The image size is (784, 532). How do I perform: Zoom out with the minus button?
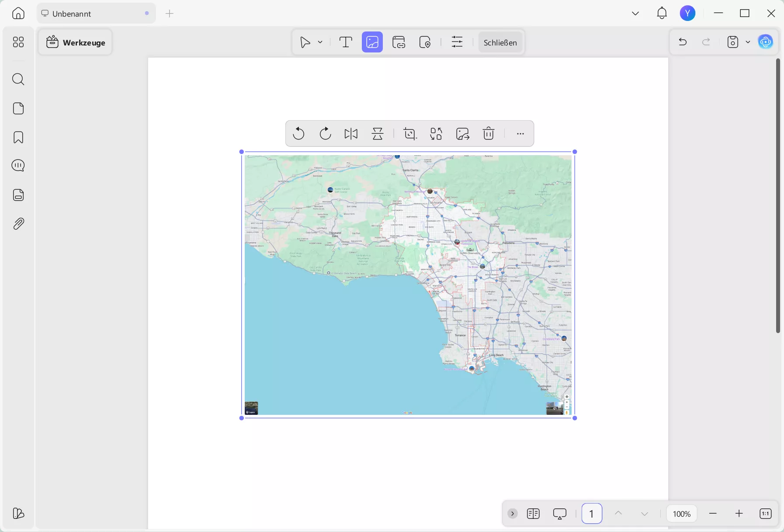coord(713,514)
